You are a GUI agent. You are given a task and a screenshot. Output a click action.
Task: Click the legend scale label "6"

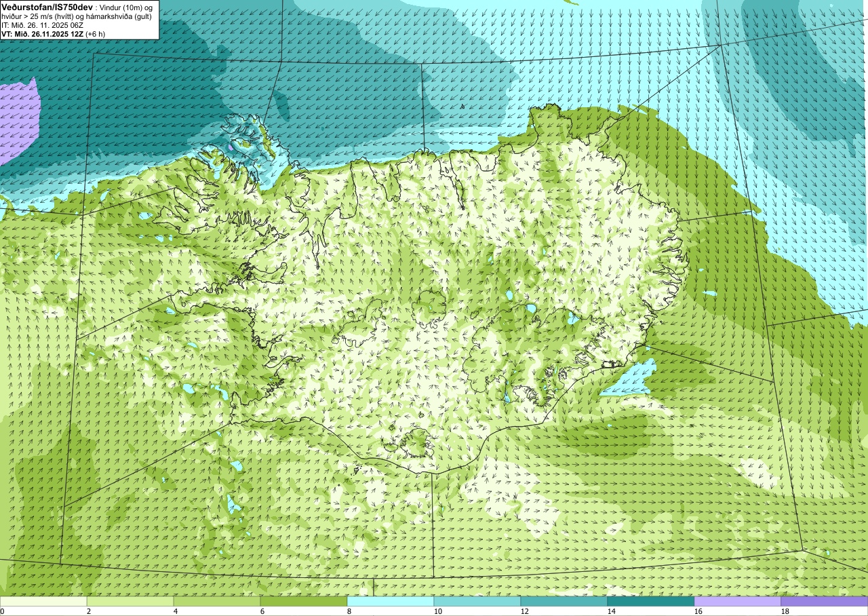[x=262, y=611]
